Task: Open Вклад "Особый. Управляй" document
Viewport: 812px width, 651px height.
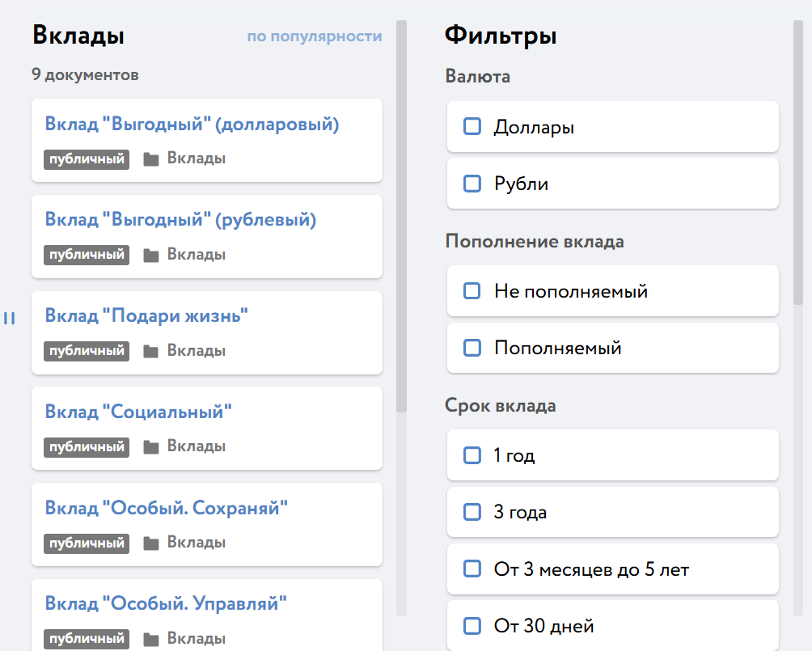Action: pos(167,603)
